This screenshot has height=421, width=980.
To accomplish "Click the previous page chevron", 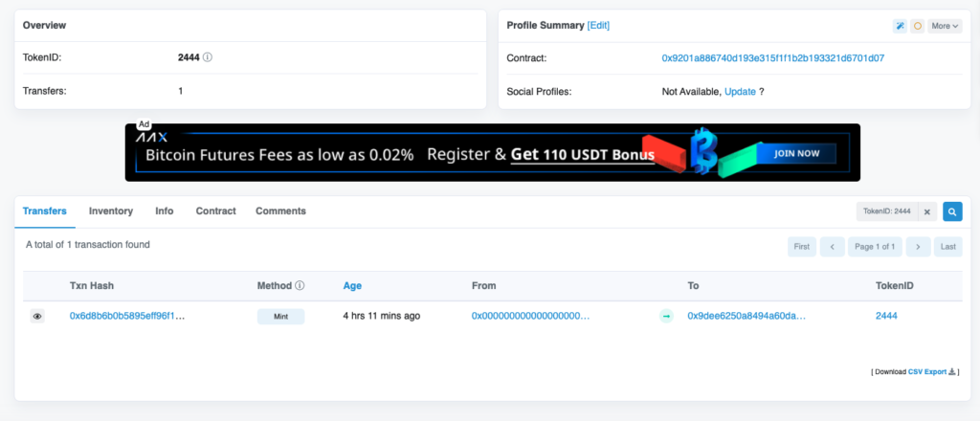I will [x=833, y=247].
